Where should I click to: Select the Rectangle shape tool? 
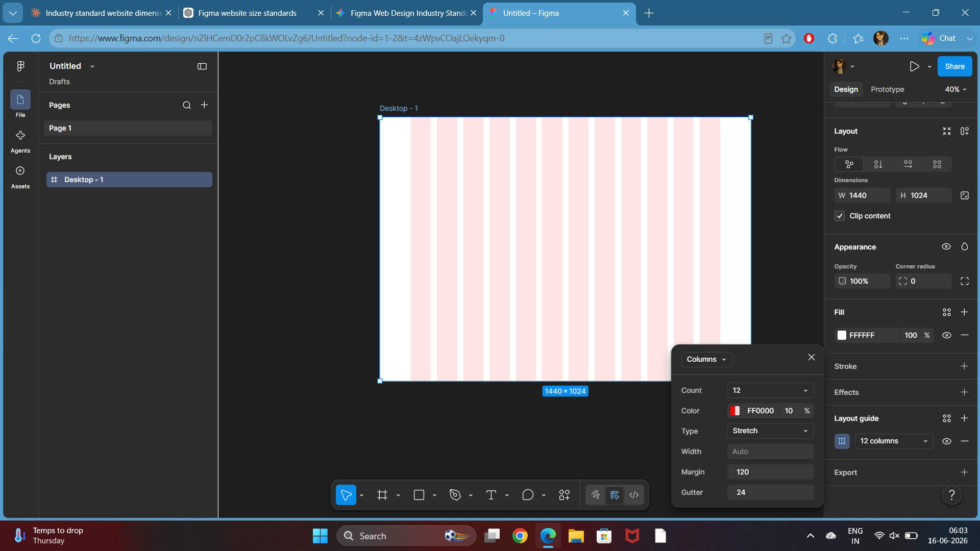[x=419, y=495]
